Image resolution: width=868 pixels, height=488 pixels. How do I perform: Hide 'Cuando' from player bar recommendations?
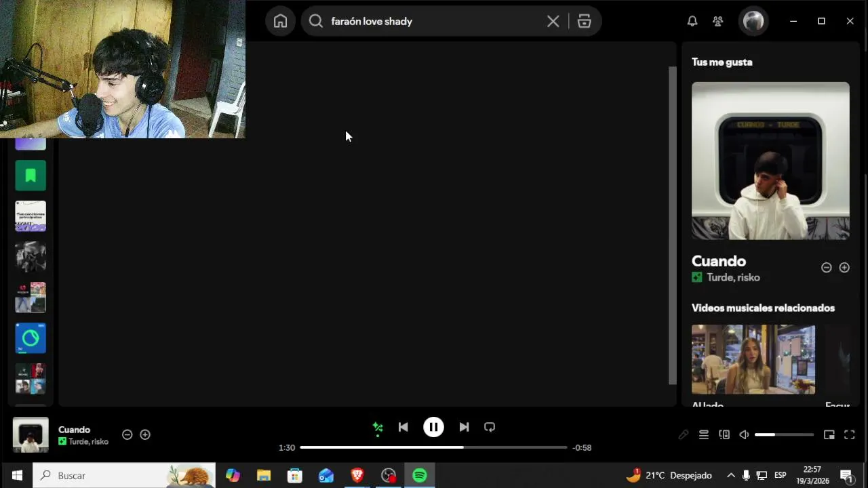click(x=127, y=434)
